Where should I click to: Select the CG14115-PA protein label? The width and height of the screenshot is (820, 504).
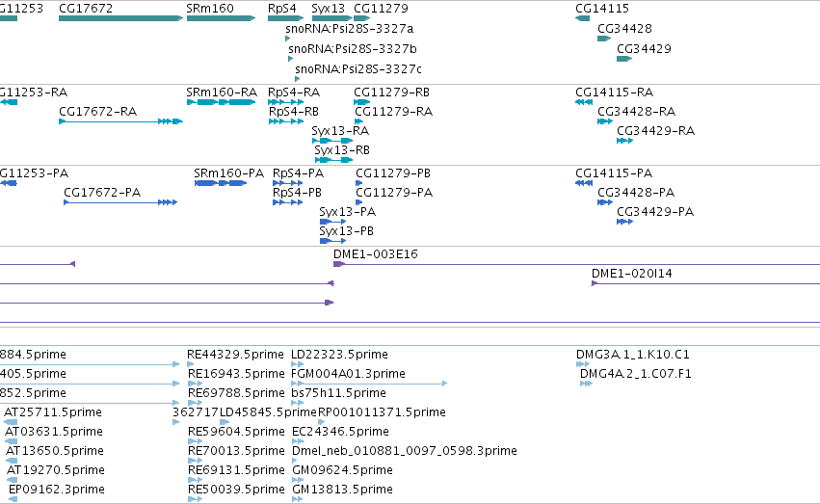pyautogui.click(x=614, y=173)
